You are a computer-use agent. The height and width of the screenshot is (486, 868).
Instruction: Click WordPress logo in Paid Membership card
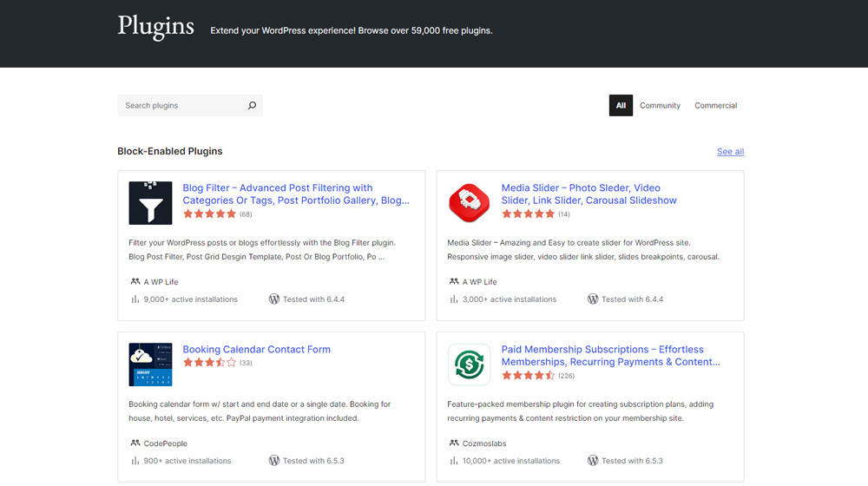593,461
